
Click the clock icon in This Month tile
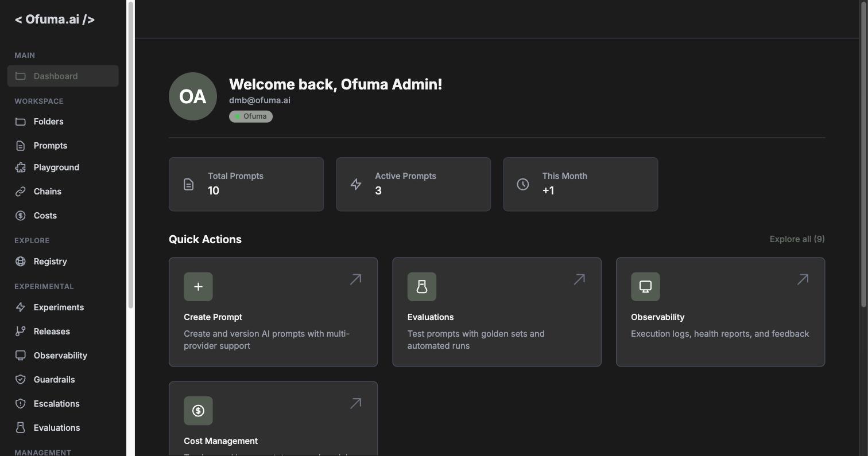(523, 184)
